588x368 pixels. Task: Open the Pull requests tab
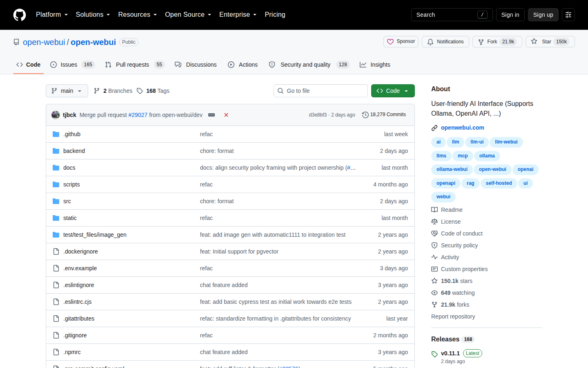coord(134,65)
